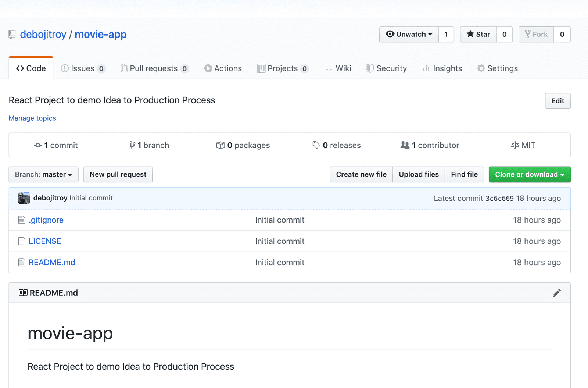Click the package icon near 0 packages
Image resolution: width=588 pixels, height=388 pixels.
pos(221,145)
